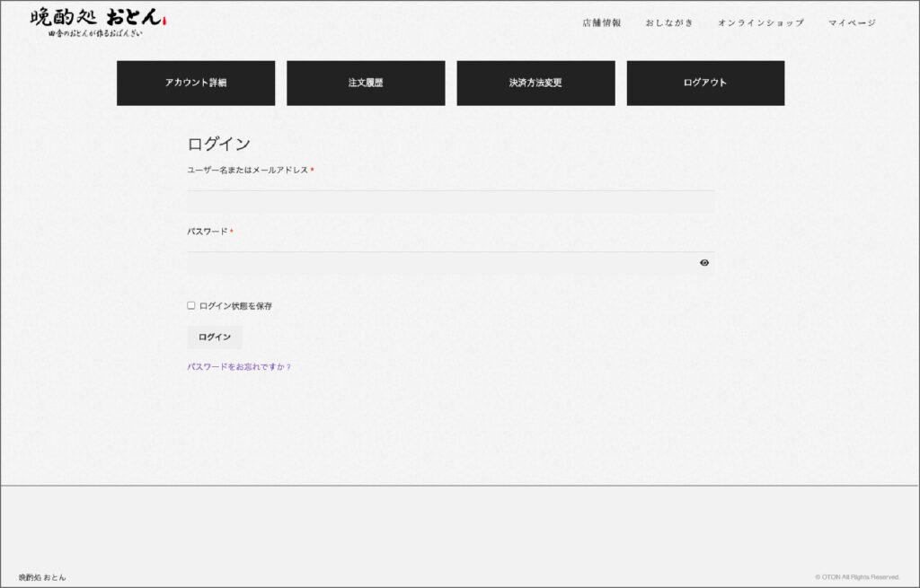The height and width of the screenshot is (588, 920).
Task: Focus the パスワード input field
Action: tap(451, 263)
